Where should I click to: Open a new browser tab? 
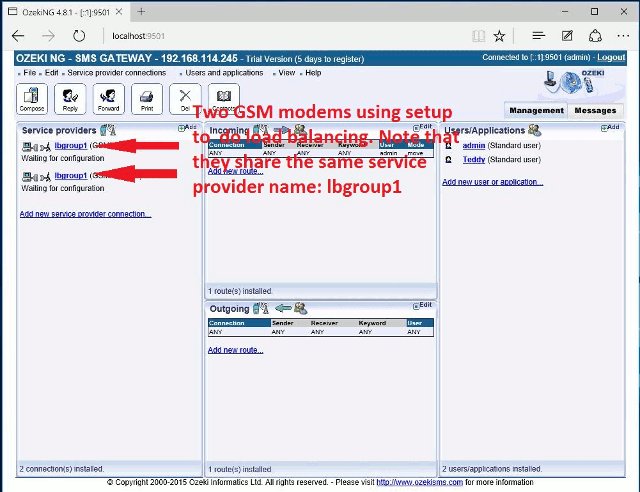[141, 11]
